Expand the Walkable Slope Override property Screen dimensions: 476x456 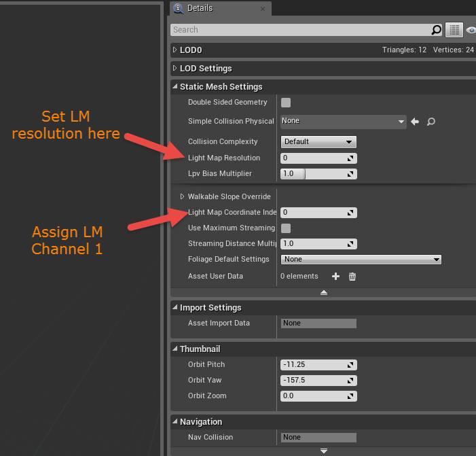tap(182, 197)
